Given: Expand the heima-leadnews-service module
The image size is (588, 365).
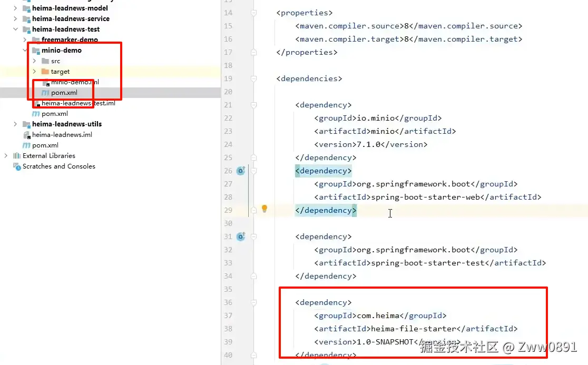Looking at the screenshot, I should click(x=15, y=19).
